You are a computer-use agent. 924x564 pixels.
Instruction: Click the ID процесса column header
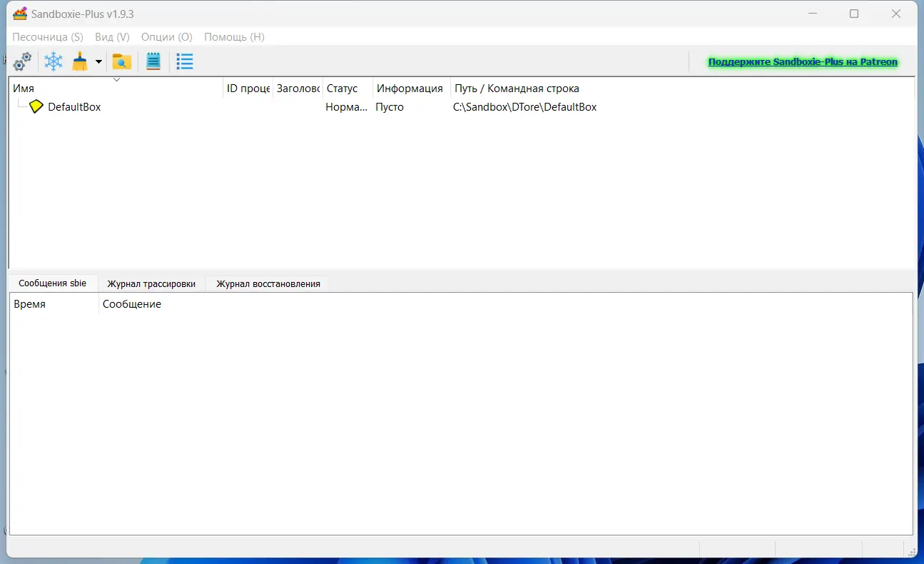(248, 89)
